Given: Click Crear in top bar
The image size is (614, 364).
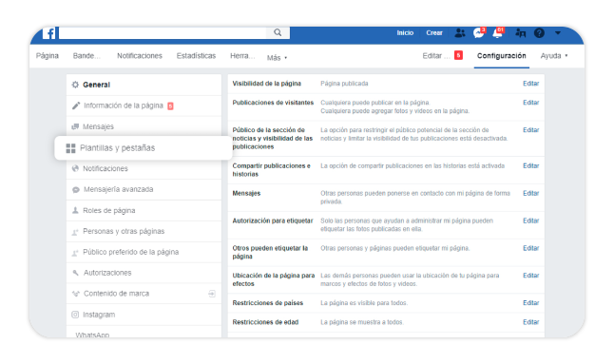Looking at the screenshot, I should (x=434, y=33).
